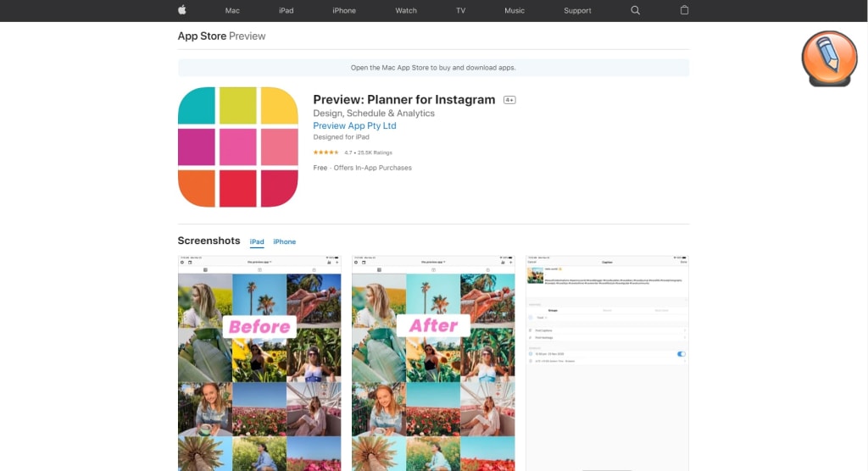
Task: Open the iPad menu item
Action: (287, 10)
